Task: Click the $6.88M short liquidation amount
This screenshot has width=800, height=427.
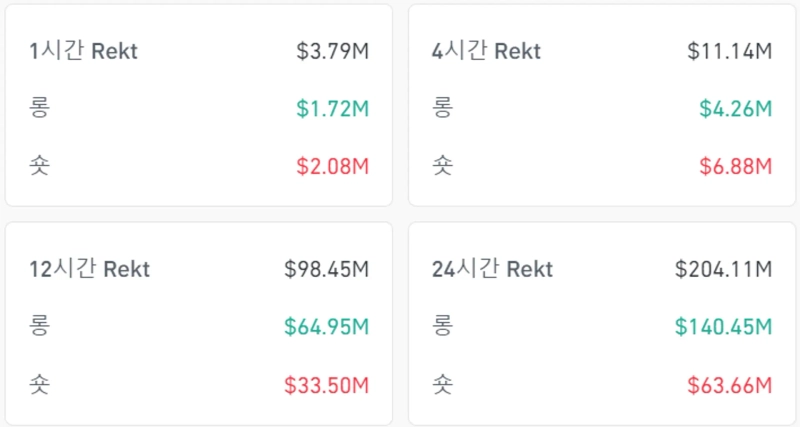Action: point(735,166)
